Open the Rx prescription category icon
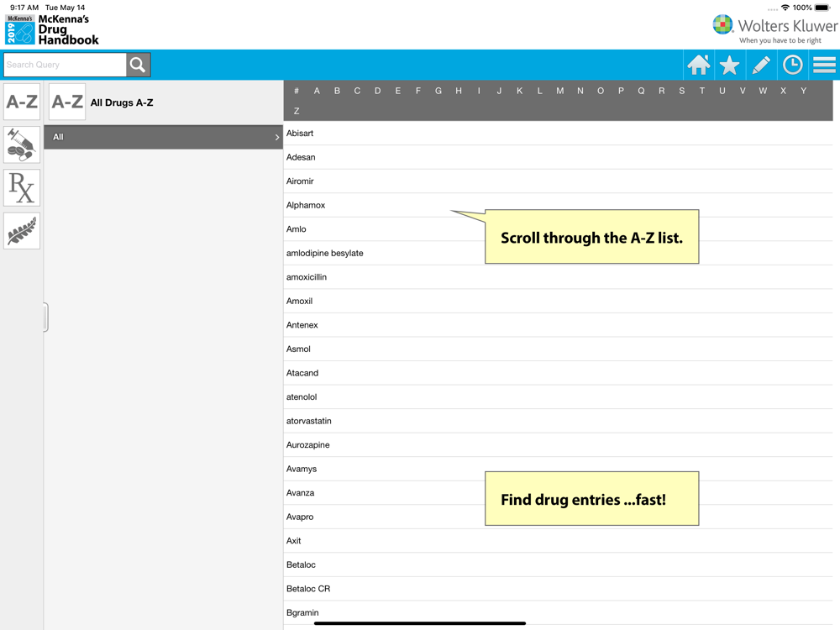Viewport: 840px width, 630px height. point(22,188)
